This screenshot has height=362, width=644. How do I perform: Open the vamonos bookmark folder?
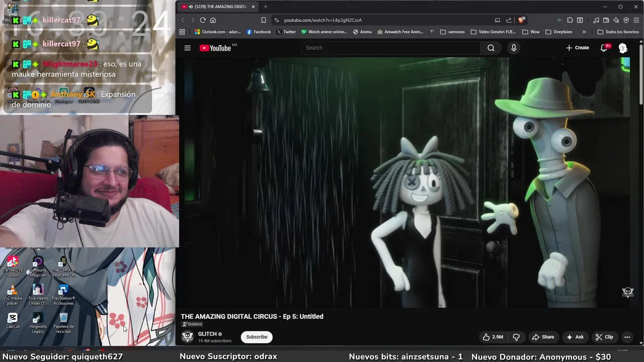(x=452, y=32)
